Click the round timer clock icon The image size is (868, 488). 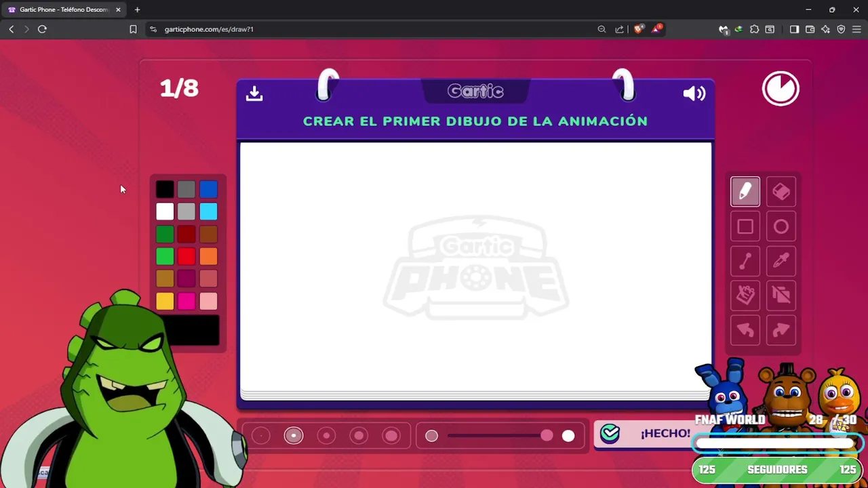coord(781,88)
